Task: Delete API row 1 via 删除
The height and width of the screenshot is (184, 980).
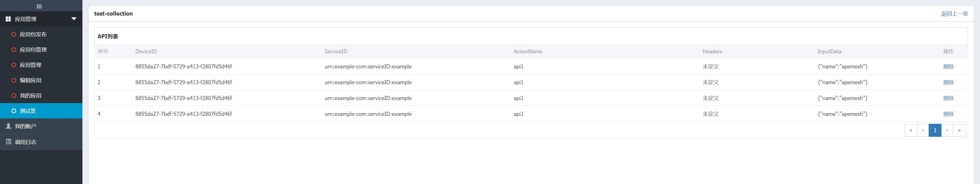Action: 948,67
